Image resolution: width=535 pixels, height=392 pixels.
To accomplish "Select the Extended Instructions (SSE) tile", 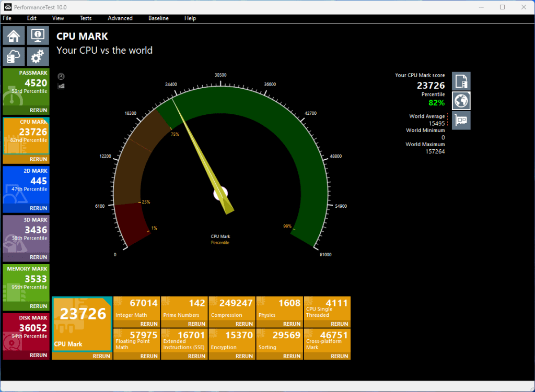I will 184,340.
